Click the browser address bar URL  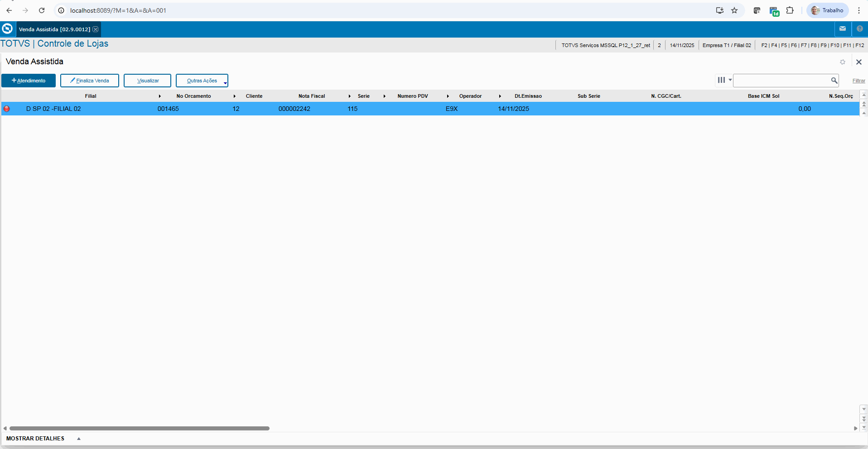point(118,10)
